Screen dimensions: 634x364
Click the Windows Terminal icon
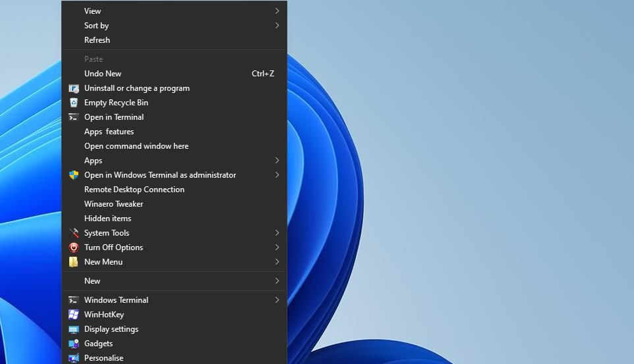click(74, 300)
